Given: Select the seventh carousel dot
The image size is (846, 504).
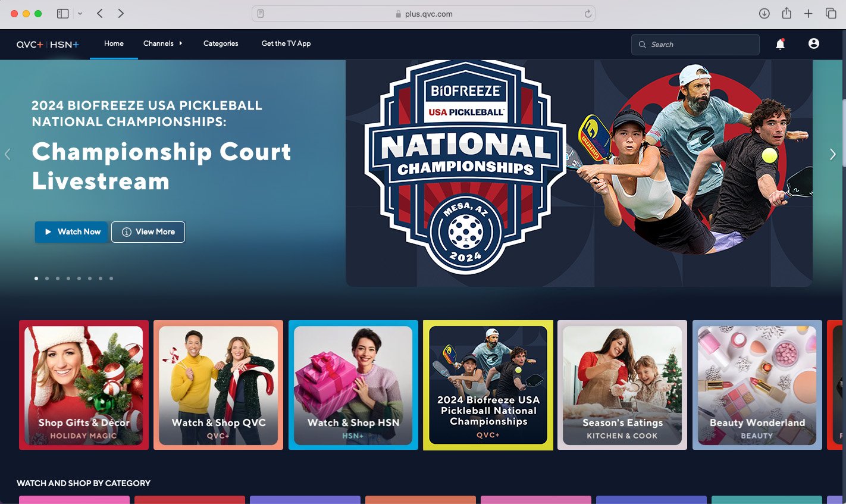Looking at the screenshot, I should point(101,278).
